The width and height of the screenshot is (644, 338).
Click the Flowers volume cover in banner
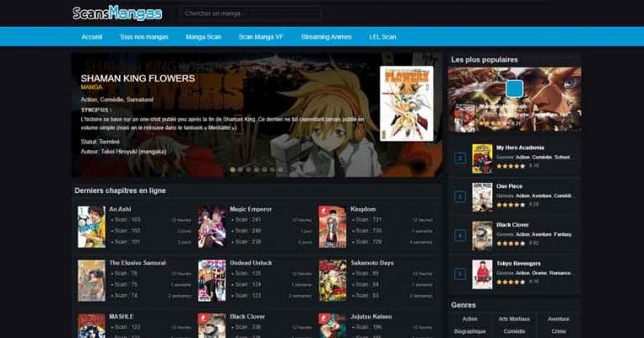(407, 103)
